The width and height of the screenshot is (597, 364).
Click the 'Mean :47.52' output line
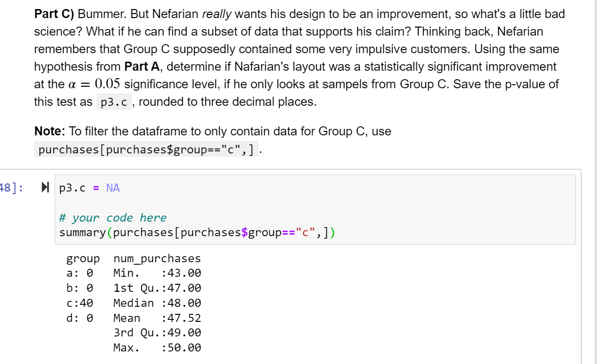(156, 318)
